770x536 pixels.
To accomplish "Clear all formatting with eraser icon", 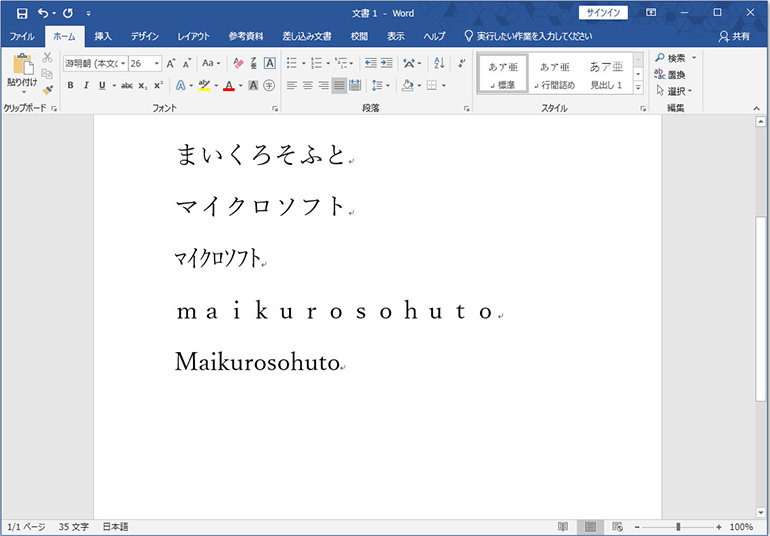I will (x=238, y=63).
